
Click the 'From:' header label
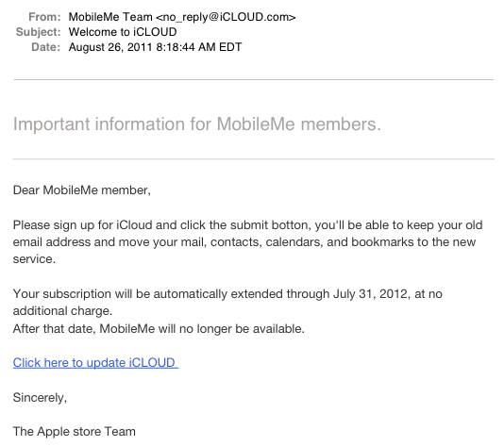pyautogui.click(x=44, y=17)
